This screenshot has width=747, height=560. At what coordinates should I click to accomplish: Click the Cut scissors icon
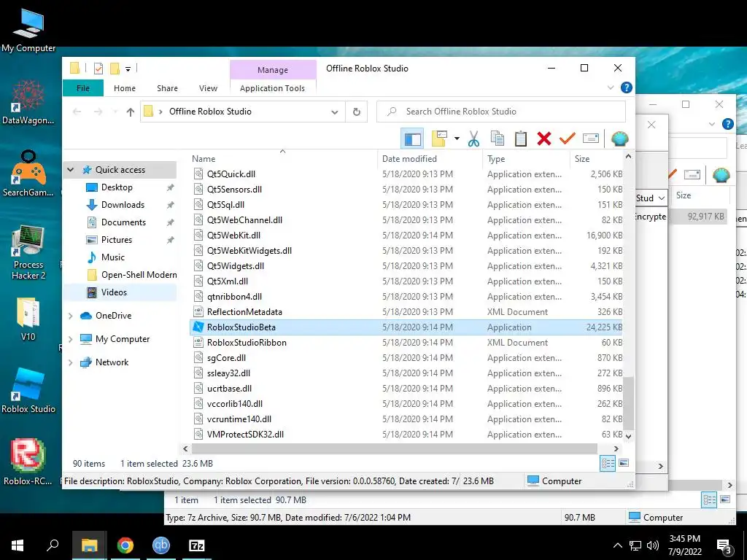(x=473, y=139)
